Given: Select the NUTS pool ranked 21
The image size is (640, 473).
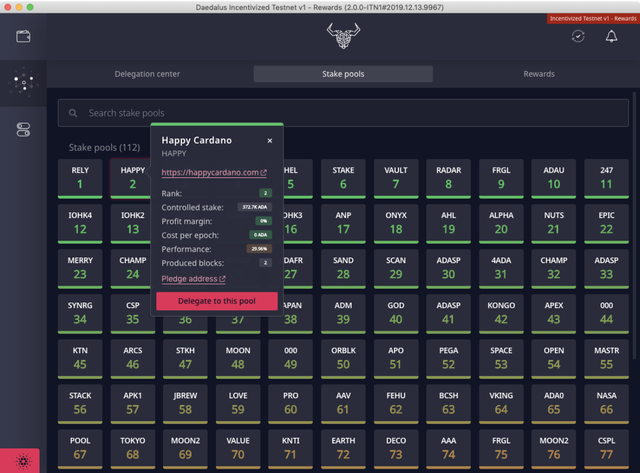Looking at the screenshot, I should 554,224.
